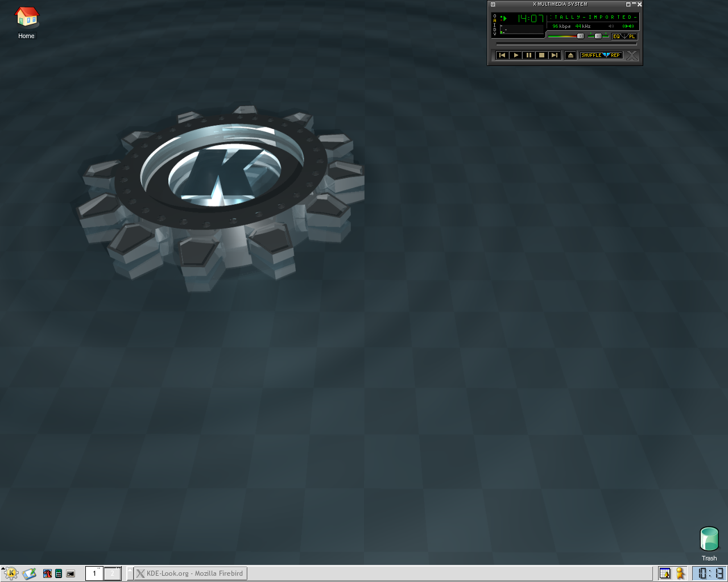Click the XMMS song position bar
Screen dimensions: 728x582
pos(566,44)
